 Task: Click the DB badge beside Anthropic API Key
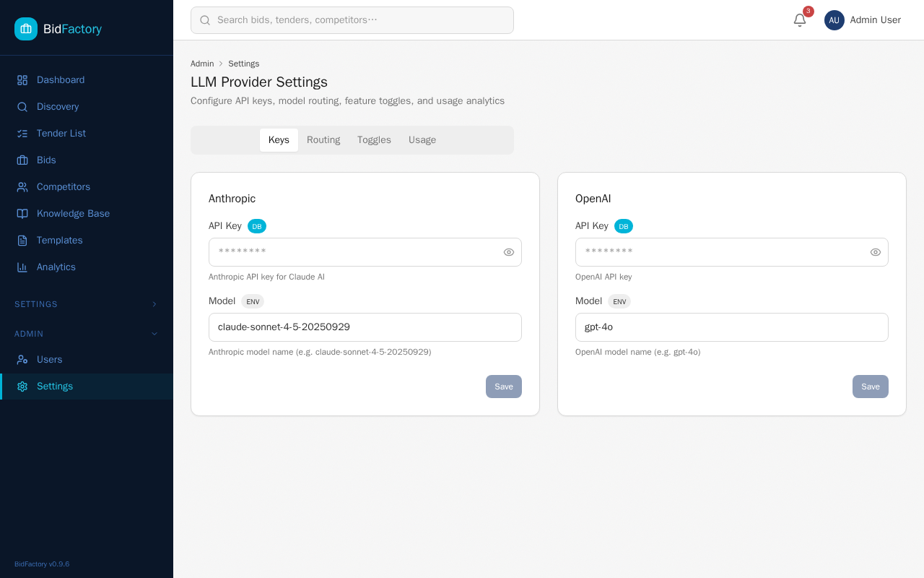pyautogui.click(x=257, y=226)
